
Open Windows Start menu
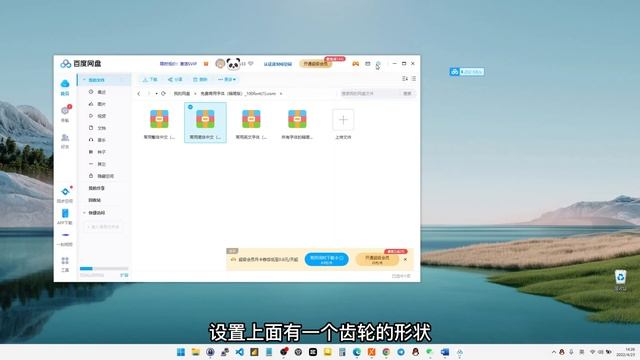[x=181, y=352]
